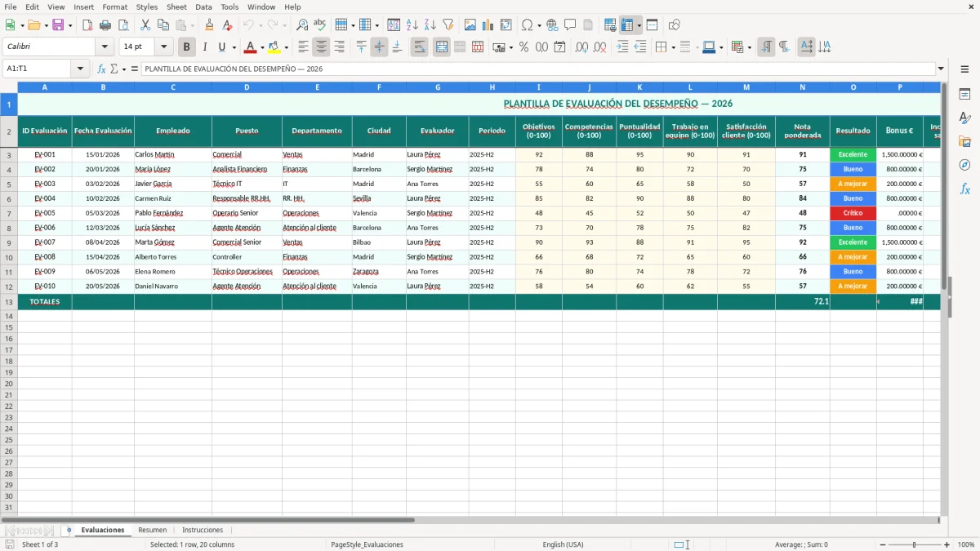Apply red font color swatch
The height and width of the screenshot is (551, 980).
coord(250,47)
